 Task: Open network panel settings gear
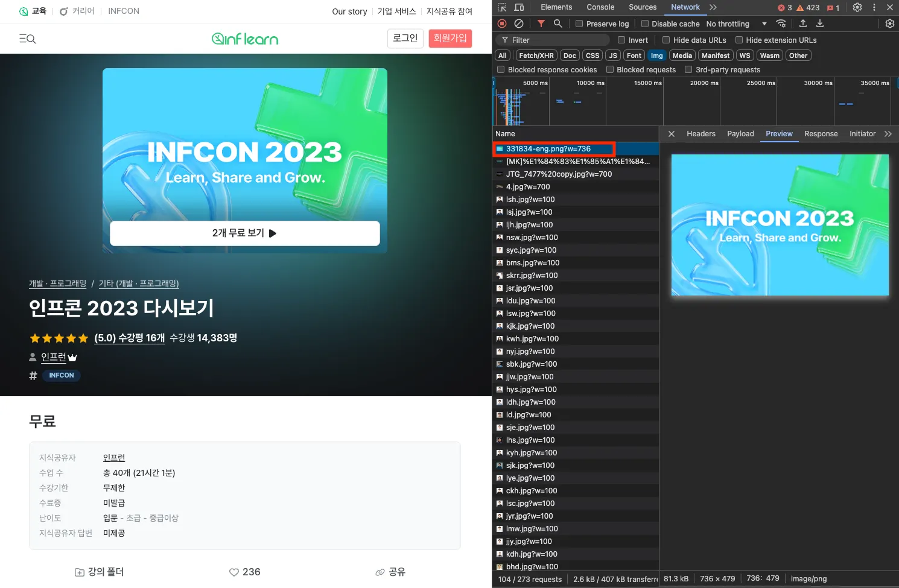click(890, 24)
